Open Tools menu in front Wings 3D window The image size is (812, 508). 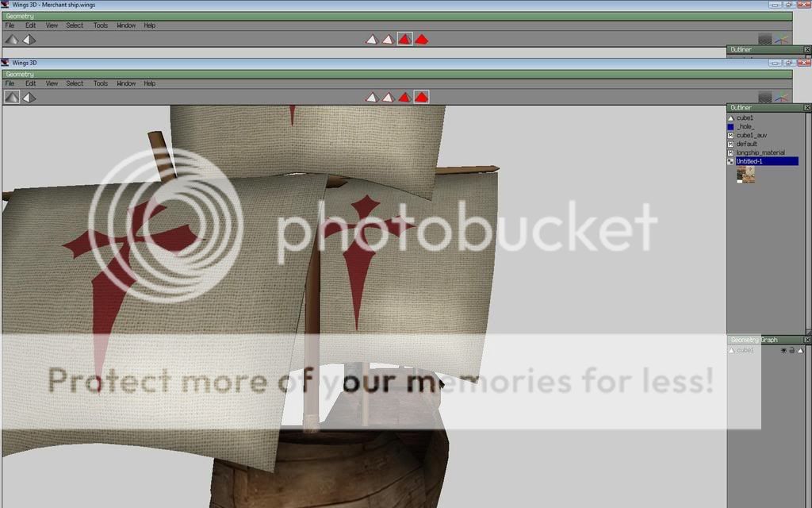tap(101, 83)
